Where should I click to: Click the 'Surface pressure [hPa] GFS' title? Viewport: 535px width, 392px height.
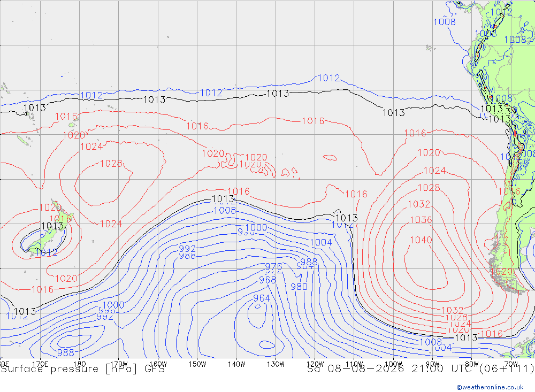[82, 369]
